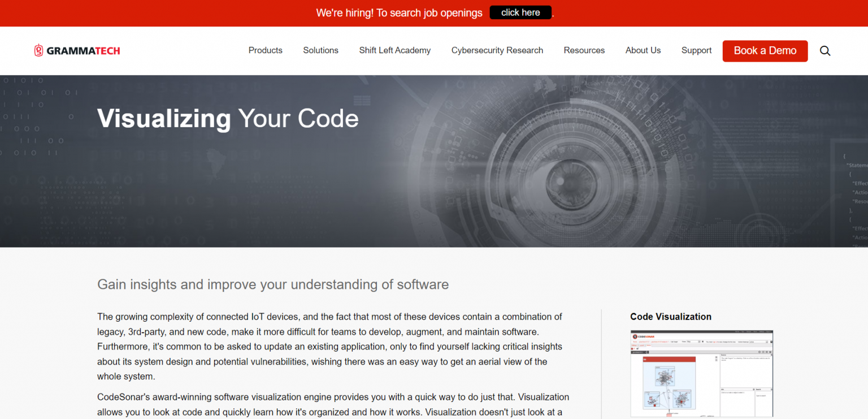Image resolution: width=868 pixels, height=419 pixels.
Task: Click the red GrammaTech "g" logo icon
Action: 38,50
